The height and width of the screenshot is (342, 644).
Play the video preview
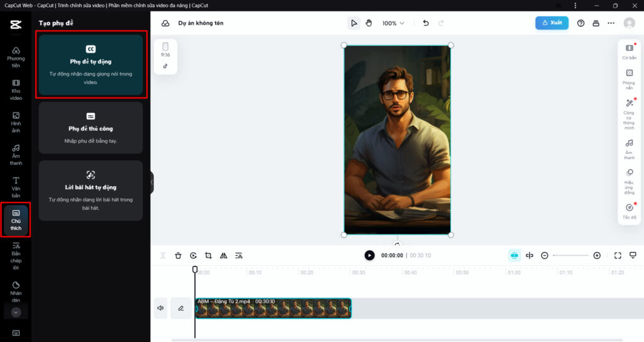pos(369,255)
